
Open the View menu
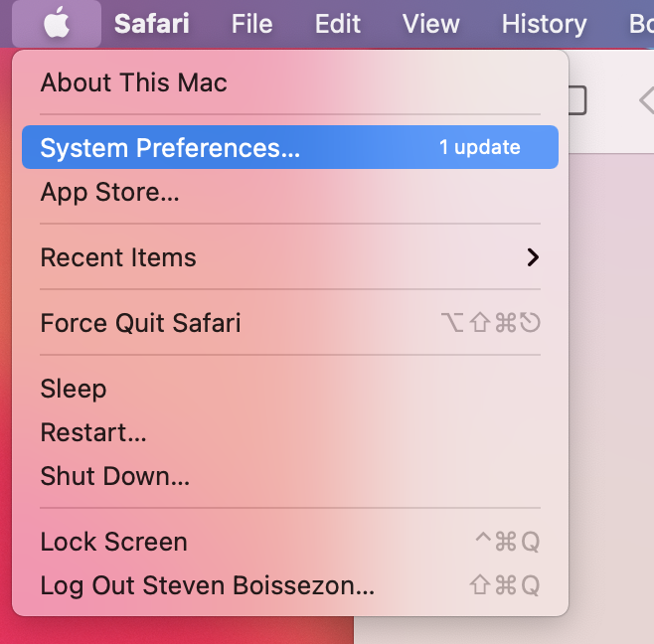(430, 24)
